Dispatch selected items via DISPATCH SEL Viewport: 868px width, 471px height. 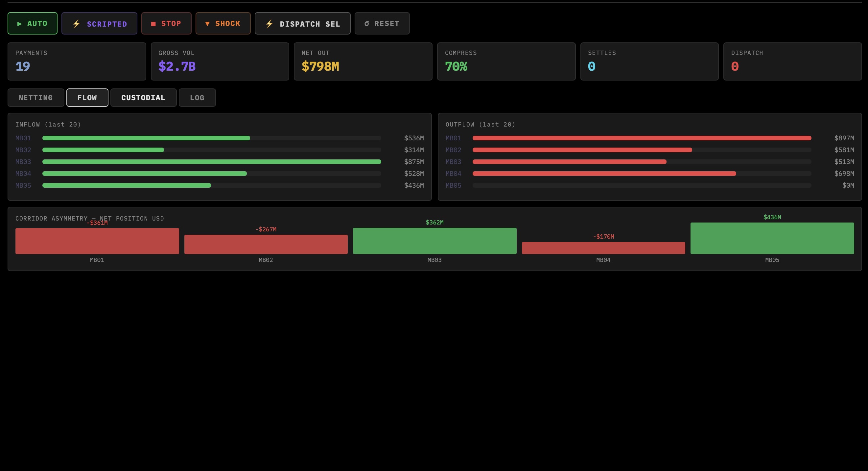(302, 23)
